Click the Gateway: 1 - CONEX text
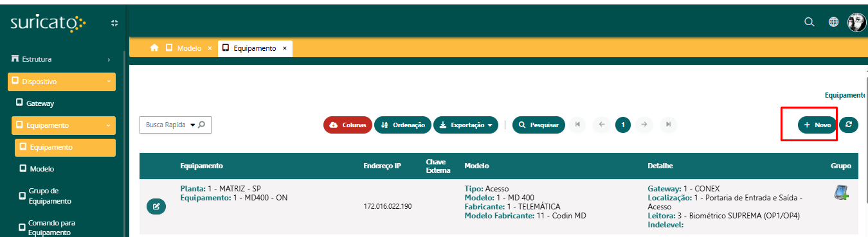Viewport: 868px width, 237px height. [x=683, y=189]
